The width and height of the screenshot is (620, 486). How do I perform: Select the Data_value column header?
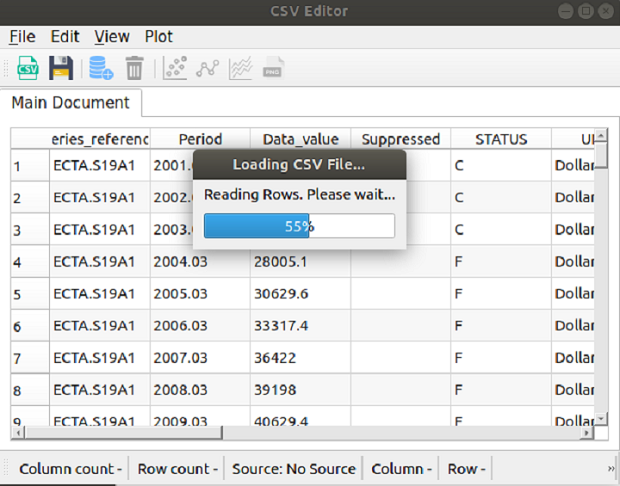301,139
